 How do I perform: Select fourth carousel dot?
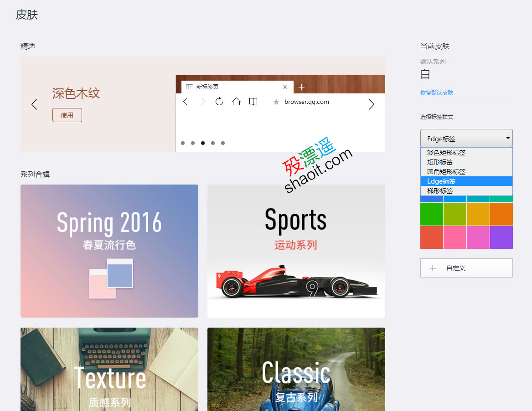tap(213, 143)
